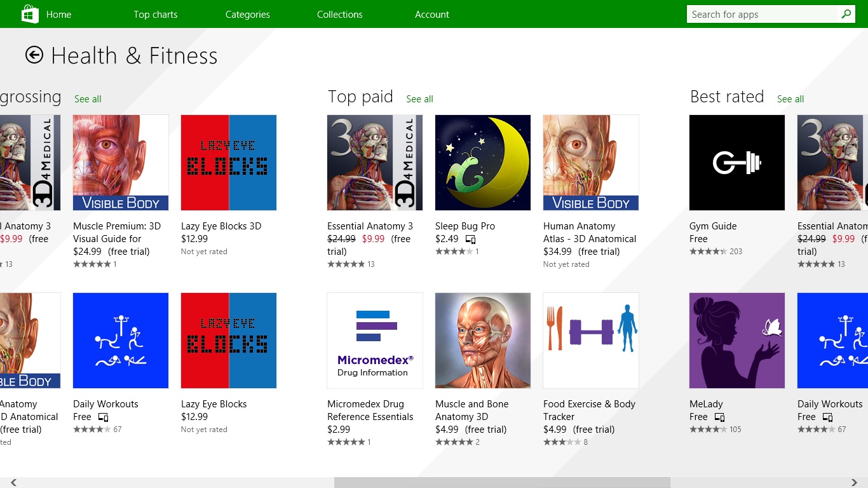The height and width of the screenshot is (488, 868).
Task: Click the horizontal scrollbar thumb
Action: point(502,483)
